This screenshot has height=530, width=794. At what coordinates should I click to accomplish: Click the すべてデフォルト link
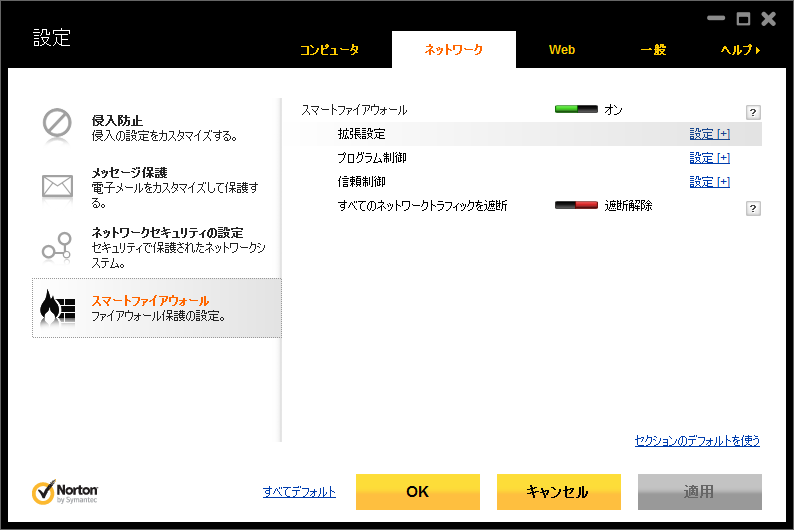pyautogui.click(x=299, y=492)
